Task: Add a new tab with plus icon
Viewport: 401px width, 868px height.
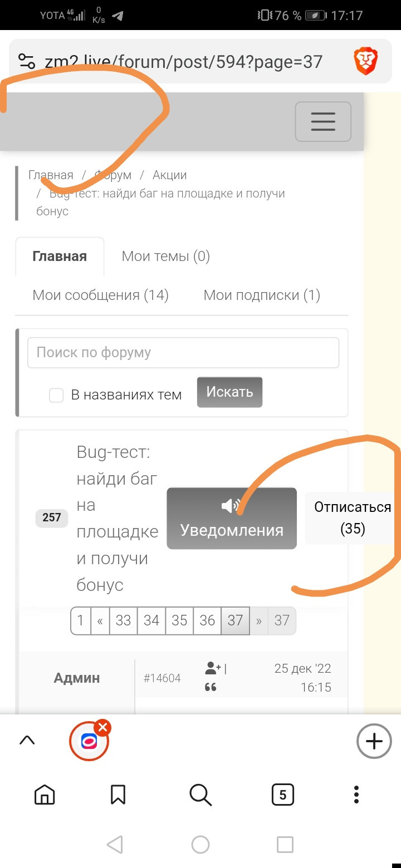Action: point(374,741)
